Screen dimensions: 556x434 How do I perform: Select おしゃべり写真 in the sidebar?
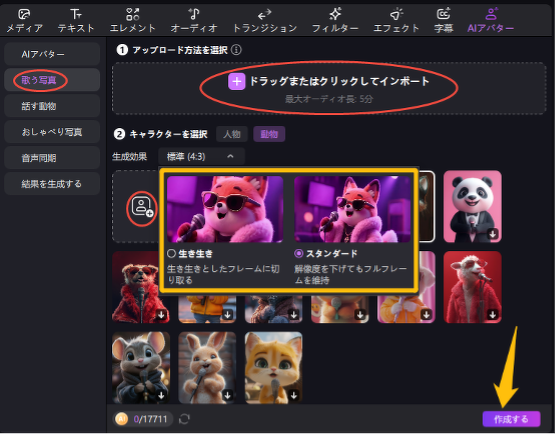52,132
